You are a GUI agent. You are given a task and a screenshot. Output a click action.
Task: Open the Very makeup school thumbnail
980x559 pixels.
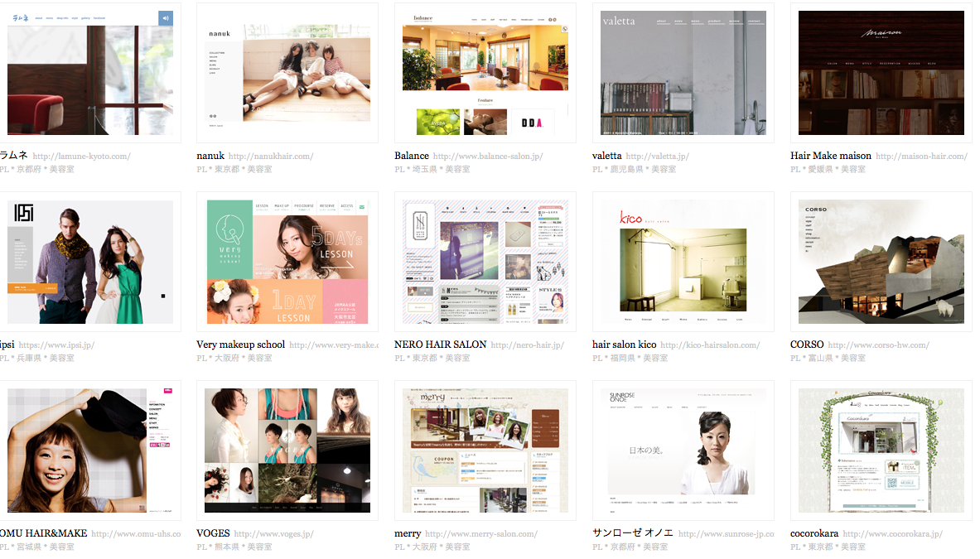pos(287,262)
